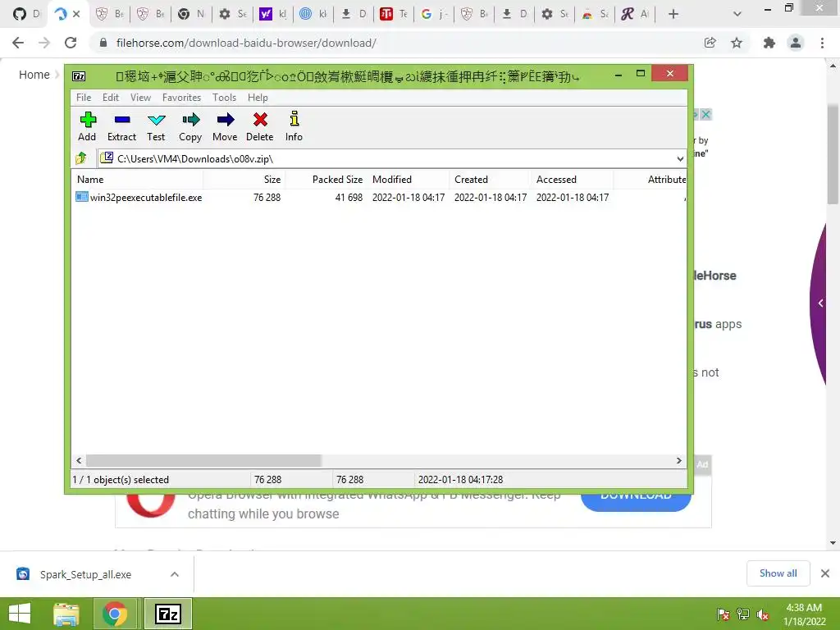
Task: Switch to the Google tab
Action: 433,14
